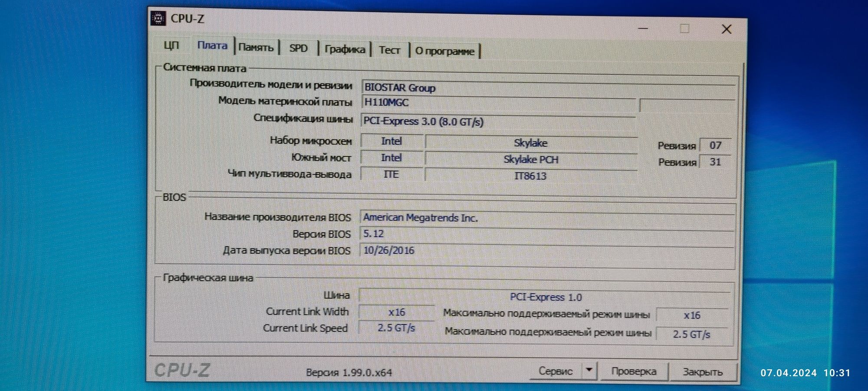Click the southbridge revision 31 value

(x=715, y=162)
